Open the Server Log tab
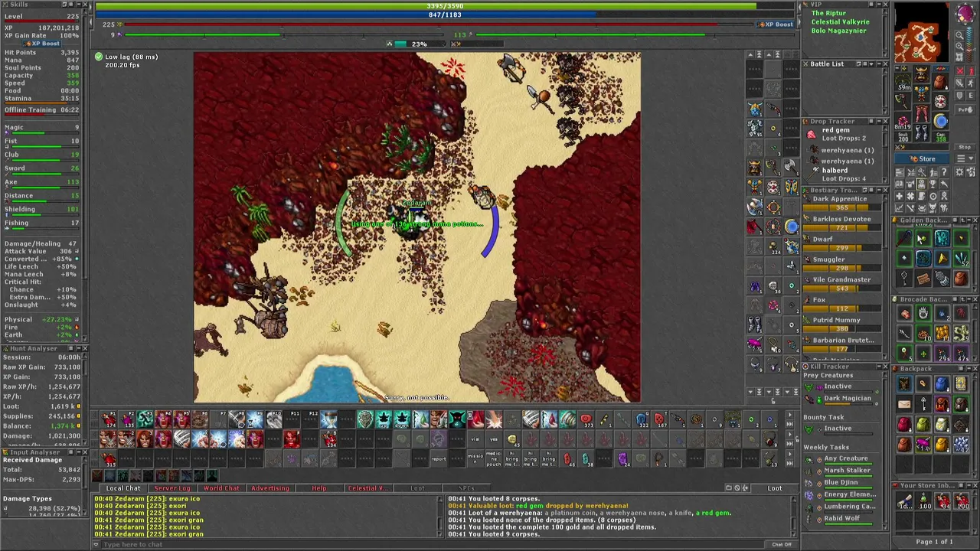This screenshot has height=551, width=980. click(172, 488)
